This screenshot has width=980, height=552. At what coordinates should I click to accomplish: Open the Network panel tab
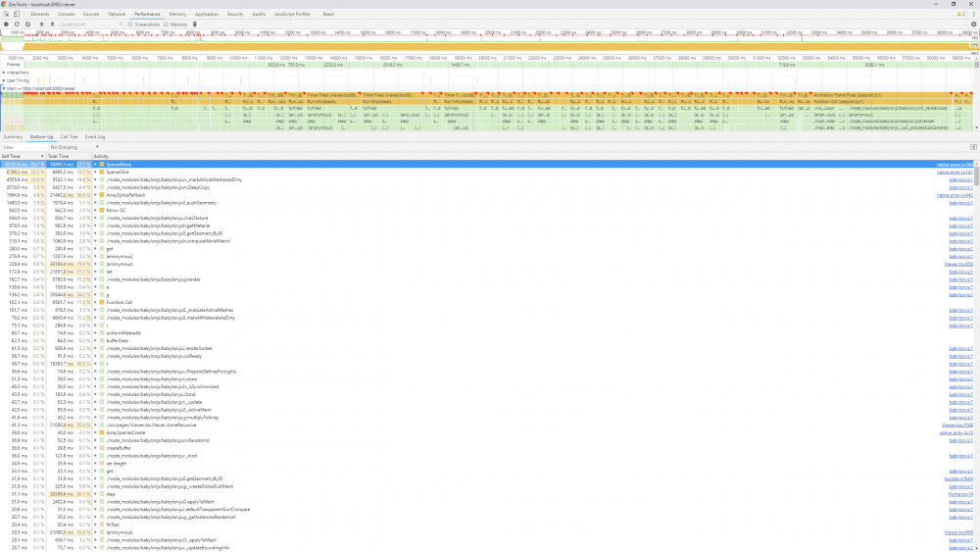pyautogui.click(x=117, y=15)
